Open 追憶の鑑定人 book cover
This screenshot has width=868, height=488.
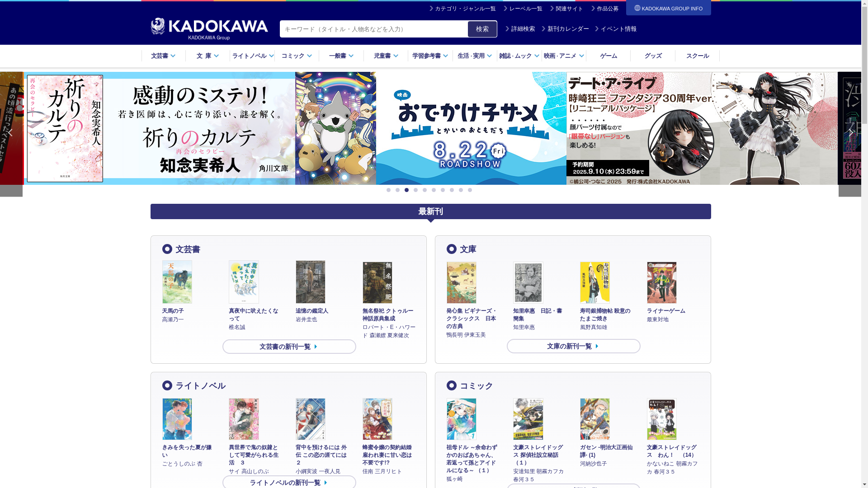click(x=310, y=282)
